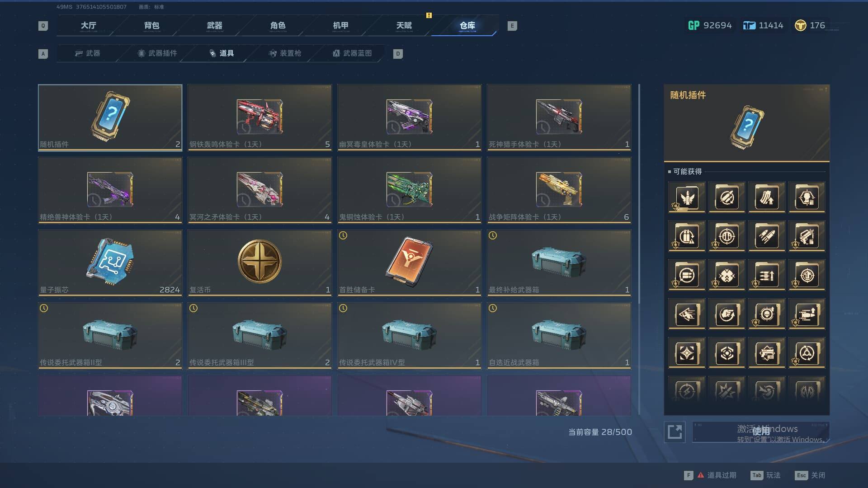Image resolution: width=868 pixels, height=488 pixels.
Task: Click the first plugin icon under 可能获得
Action: (687, 197)
